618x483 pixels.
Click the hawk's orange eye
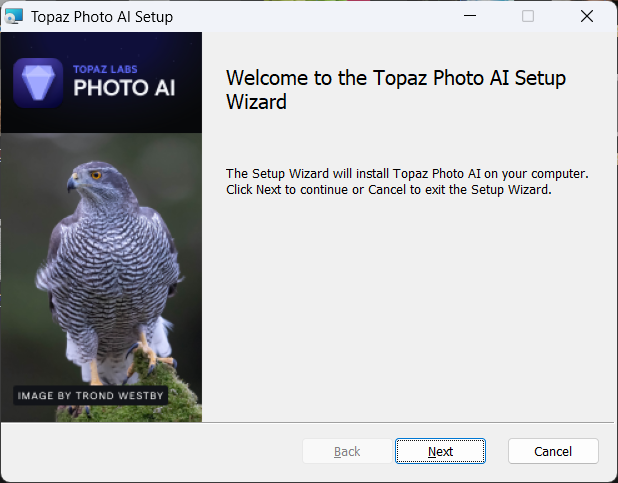point(97,174)
